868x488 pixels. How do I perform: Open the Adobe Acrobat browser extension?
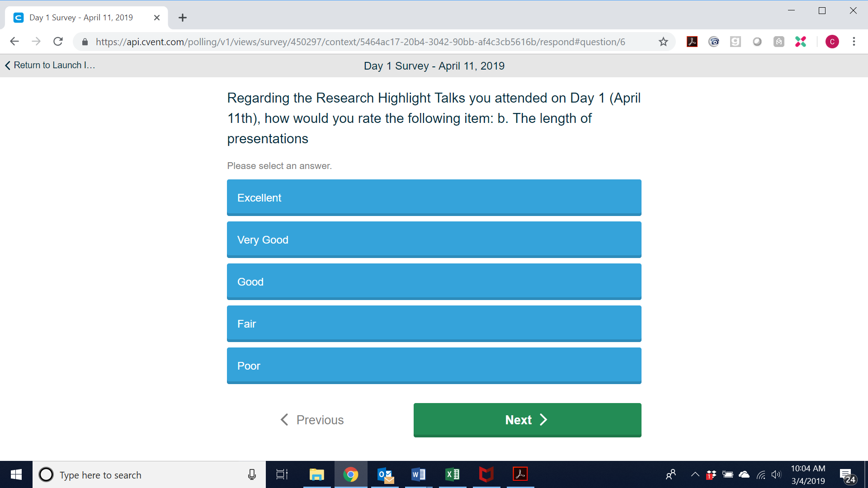coord(692,42)
